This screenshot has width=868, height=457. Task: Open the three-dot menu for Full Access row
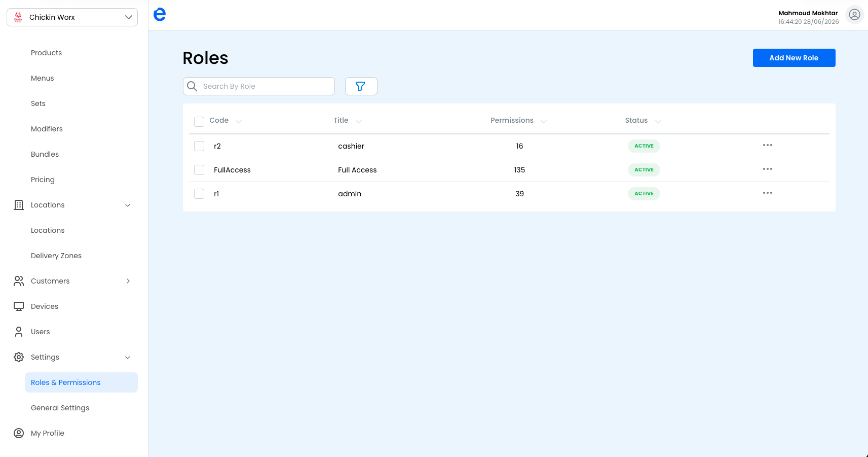[768, 169]
